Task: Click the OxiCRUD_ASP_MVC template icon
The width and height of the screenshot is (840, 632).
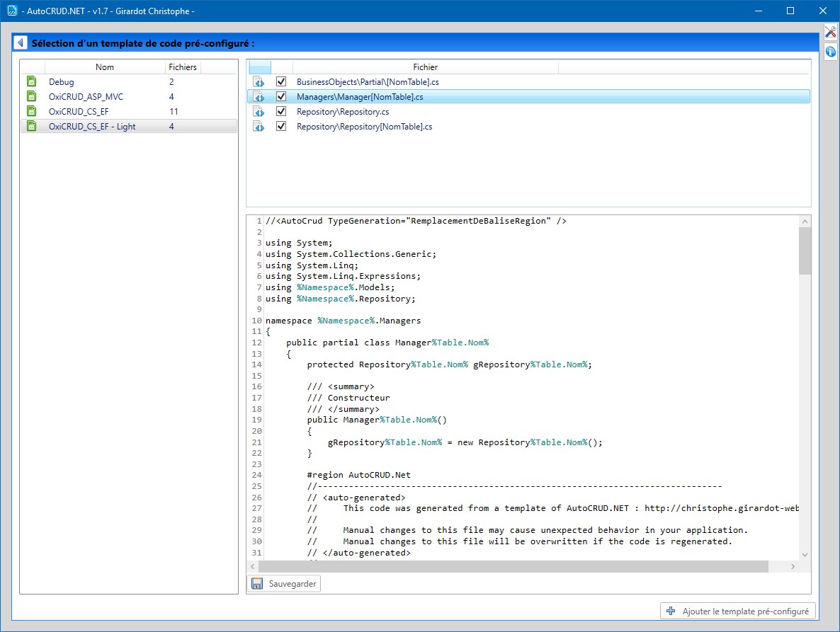Action: 32,96
